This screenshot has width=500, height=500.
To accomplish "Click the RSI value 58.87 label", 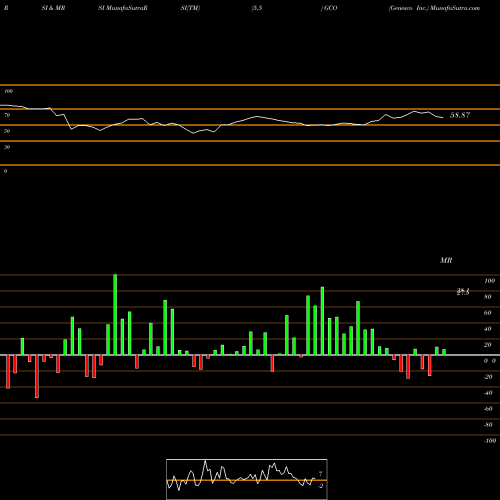I will (x=460, y=115).
